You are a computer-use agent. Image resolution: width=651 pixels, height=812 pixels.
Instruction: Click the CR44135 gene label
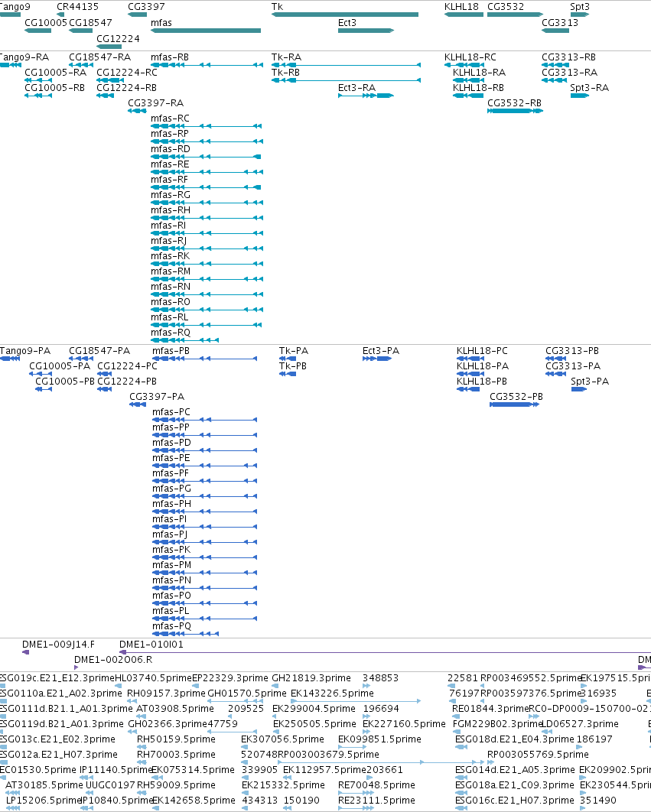[x=77, y=7]
